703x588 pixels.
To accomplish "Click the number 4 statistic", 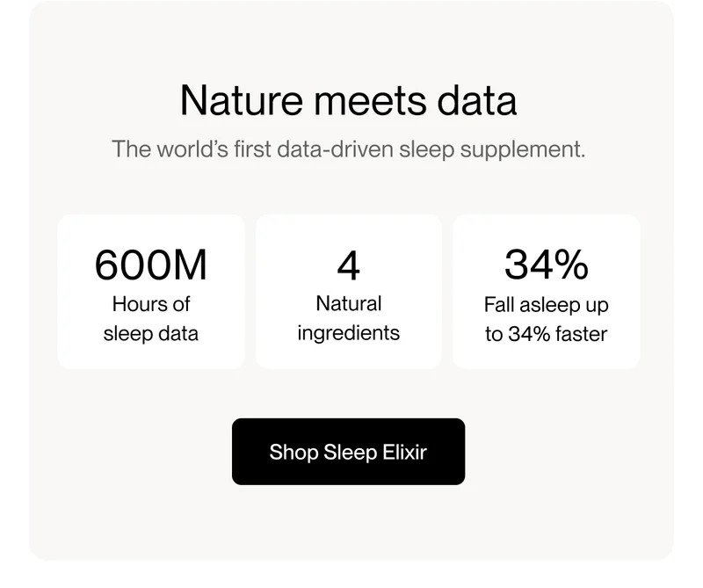I will (x=349, y=263).
